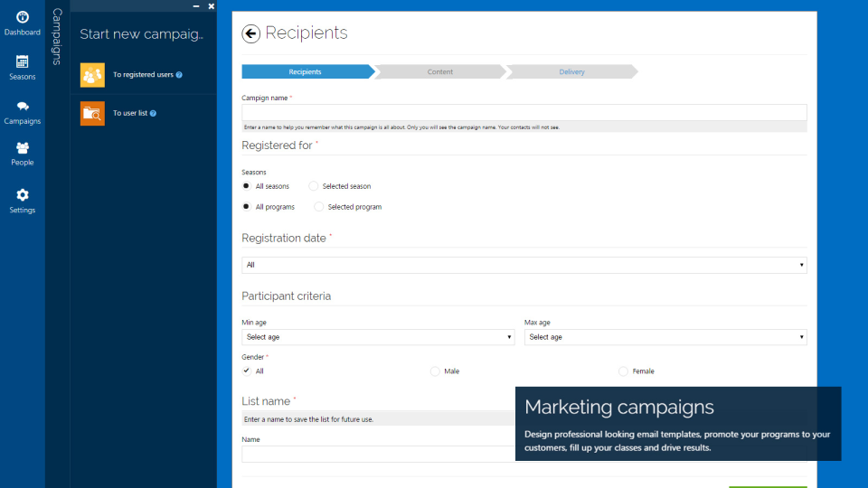Click the orange user list icon
The width and height of the screenshot is (868, 488).
(x=92, y=113)
